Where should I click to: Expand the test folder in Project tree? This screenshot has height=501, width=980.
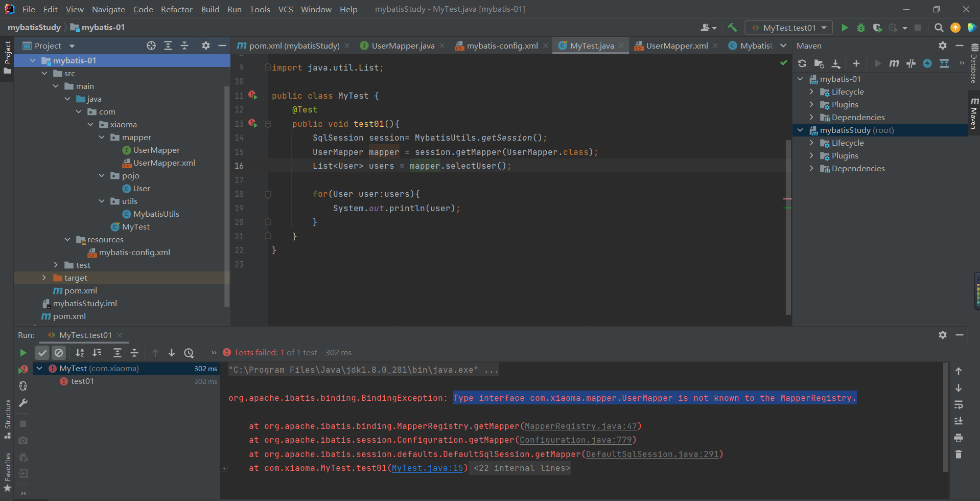(56, 265)
